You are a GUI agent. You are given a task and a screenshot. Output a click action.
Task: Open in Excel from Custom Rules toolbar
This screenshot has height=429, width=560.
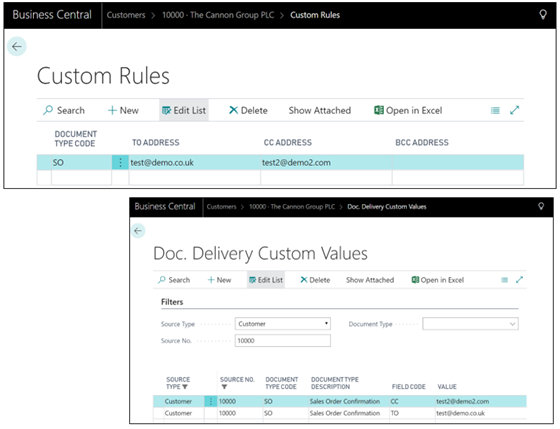tap(408, 110)
